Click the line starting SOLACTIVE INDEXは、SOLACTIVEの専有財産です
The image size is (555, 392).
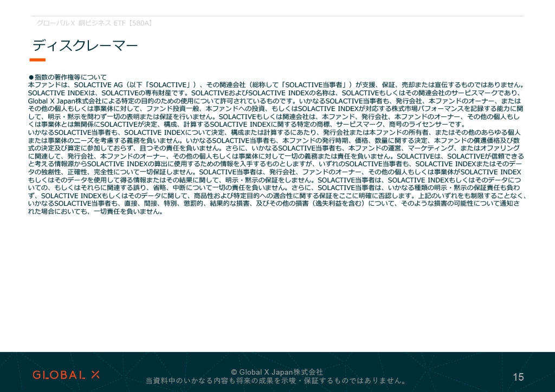click(x=275, y=93)
